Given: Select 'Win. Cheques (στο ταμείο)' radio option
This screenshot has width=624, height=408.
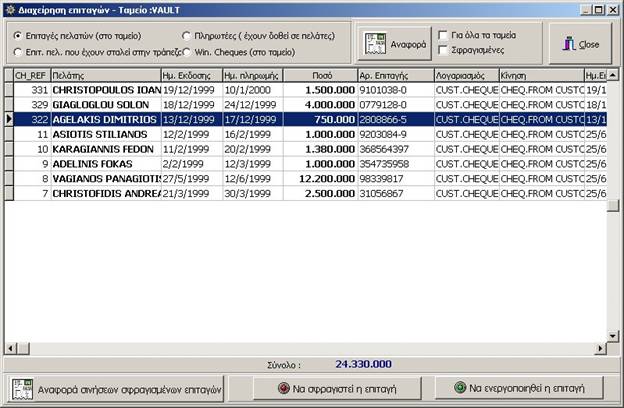Looking at the screenshot, I should pyautogui.click(x=187, y=51).
